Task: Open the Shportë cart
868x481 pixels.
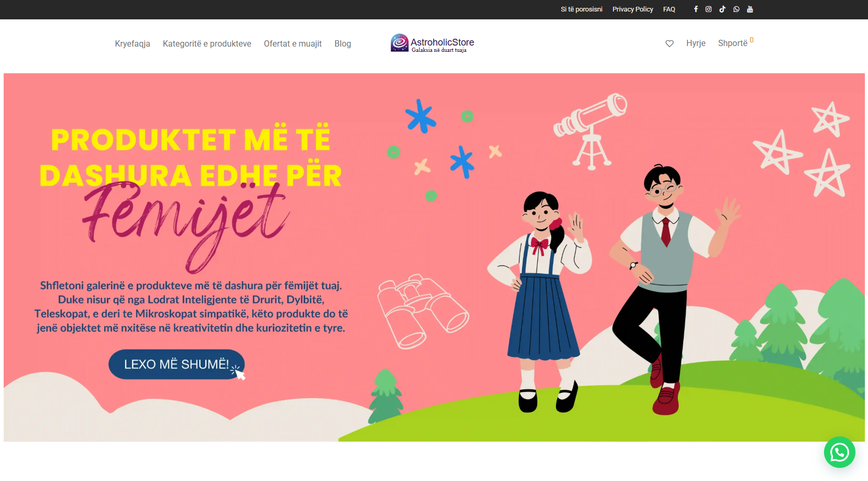Action: pos(732,43)
